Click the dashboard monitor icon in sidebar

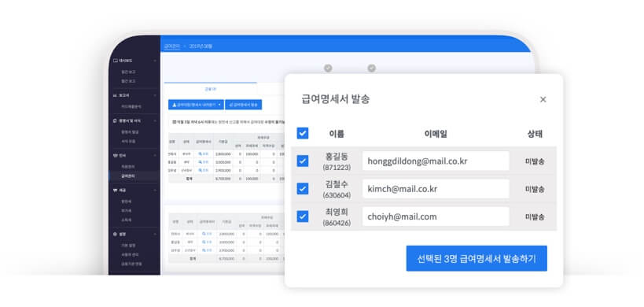click(116, 61)
